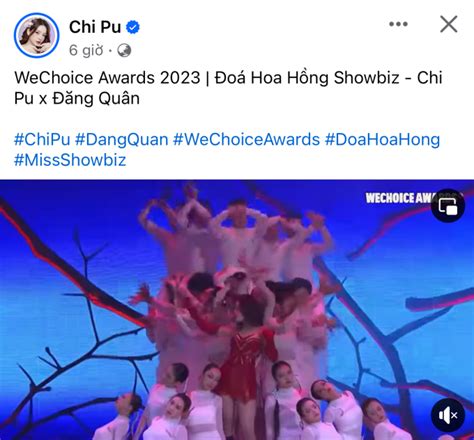Close the post with the X
The height and width of the screenshot is (440, 474).
coord(449,24)
